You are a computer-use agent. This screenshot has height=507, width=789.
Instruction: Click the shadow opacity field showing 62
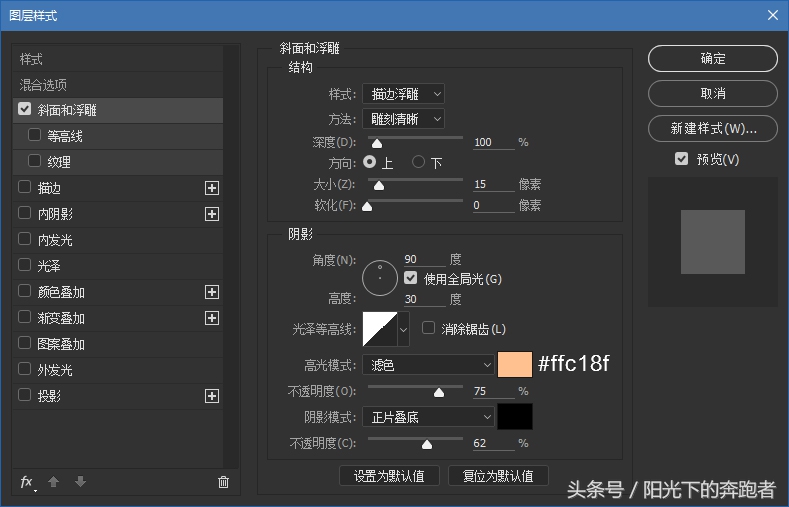[x=494, y=443]
